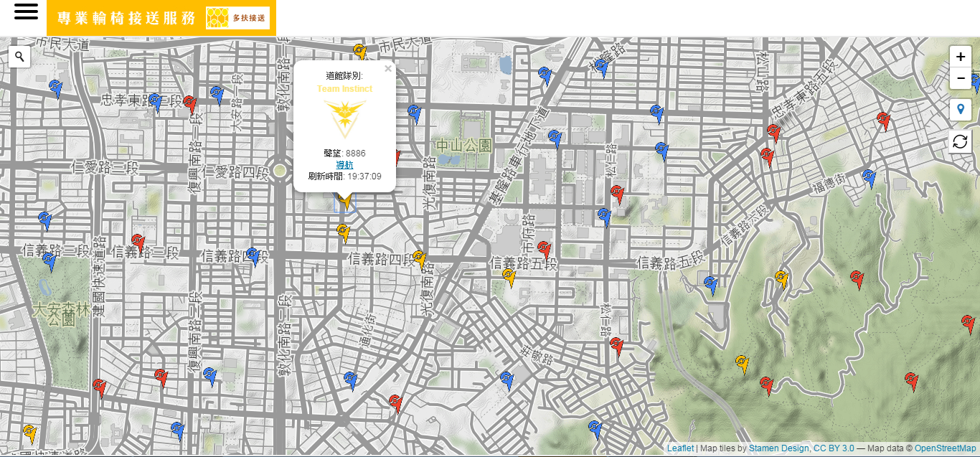
Task: Select blue marker at east end of 信義路五段
Action: tap(711, 285)
